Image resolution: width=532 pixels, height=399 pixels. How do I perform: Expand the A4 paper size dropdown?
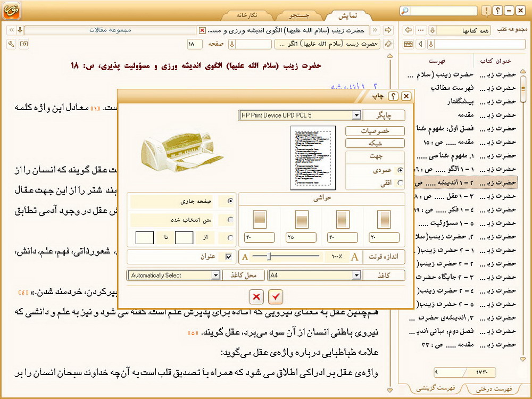pyautogui.click(x=356, y=276)
